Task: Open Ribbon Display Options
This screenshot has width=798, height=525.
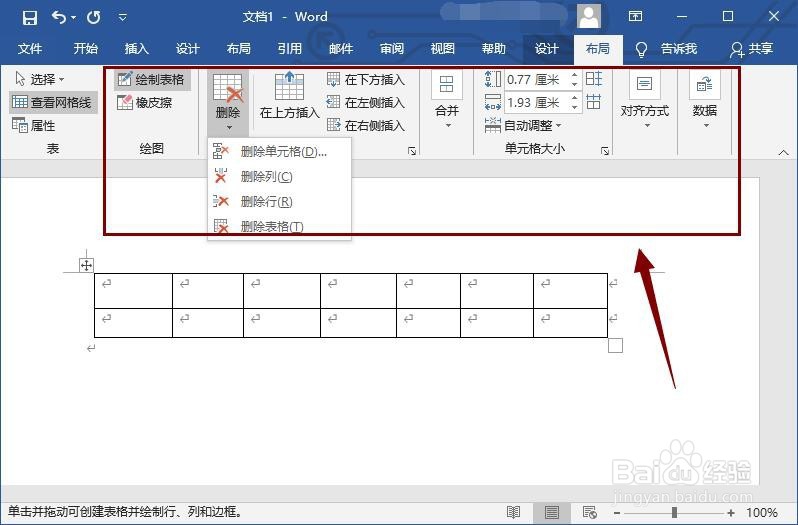Action: 635,16
